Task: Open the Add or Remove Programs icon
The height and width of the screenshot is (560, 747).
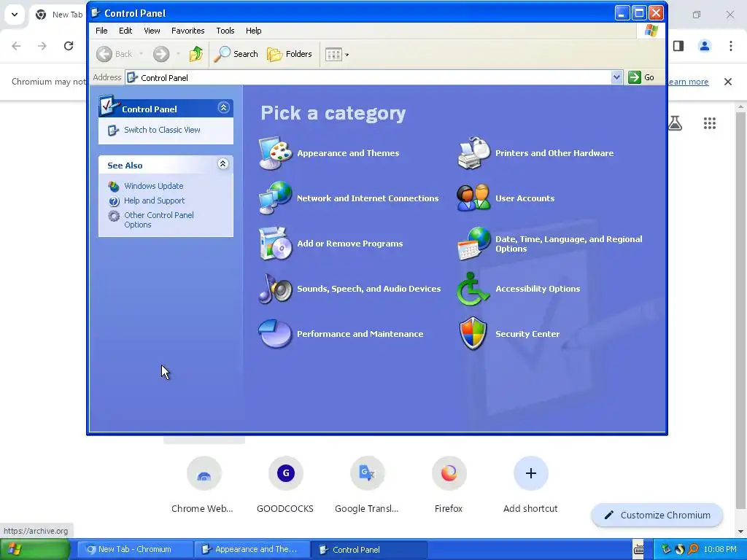Action: [275, 244]
